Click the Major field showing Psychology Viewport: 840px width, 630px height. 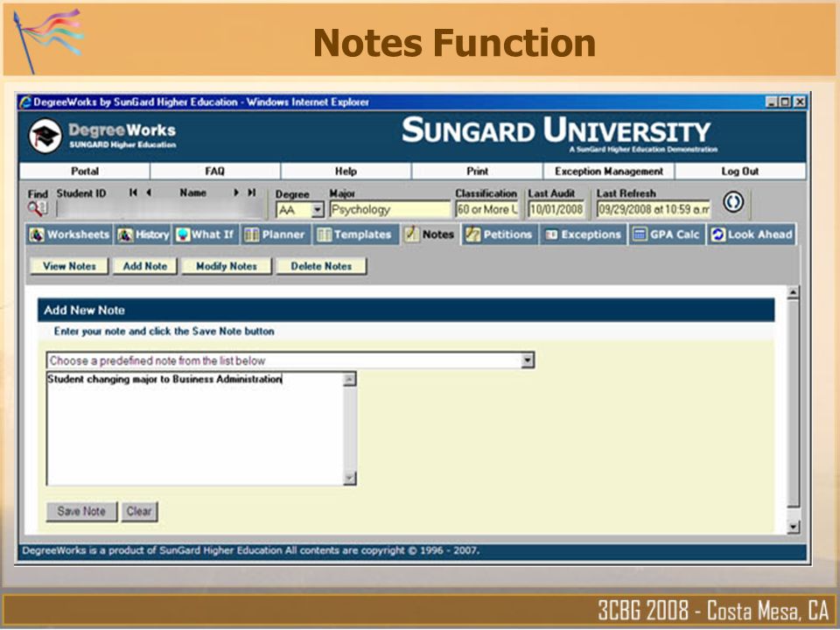pyautogui.click(x=389, y=209)
